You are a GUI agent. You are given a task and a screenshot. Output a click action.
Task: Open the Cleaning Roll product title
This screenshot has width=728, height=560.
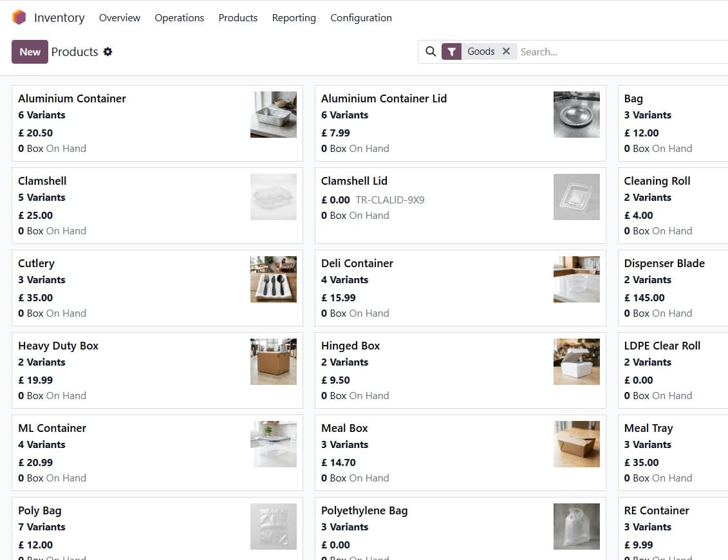[657, 181]
